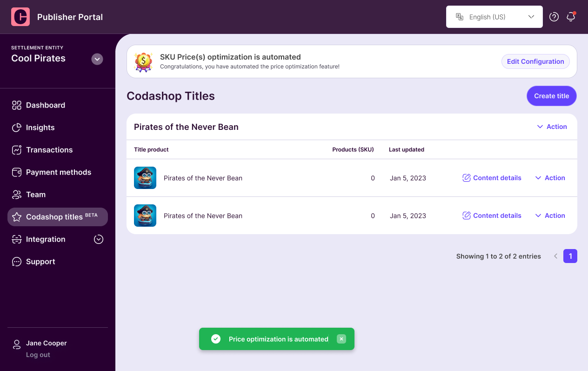The height and width of the screenshot is (371, 588).
Task: Open the Team page icon
Action: point(17,195)
